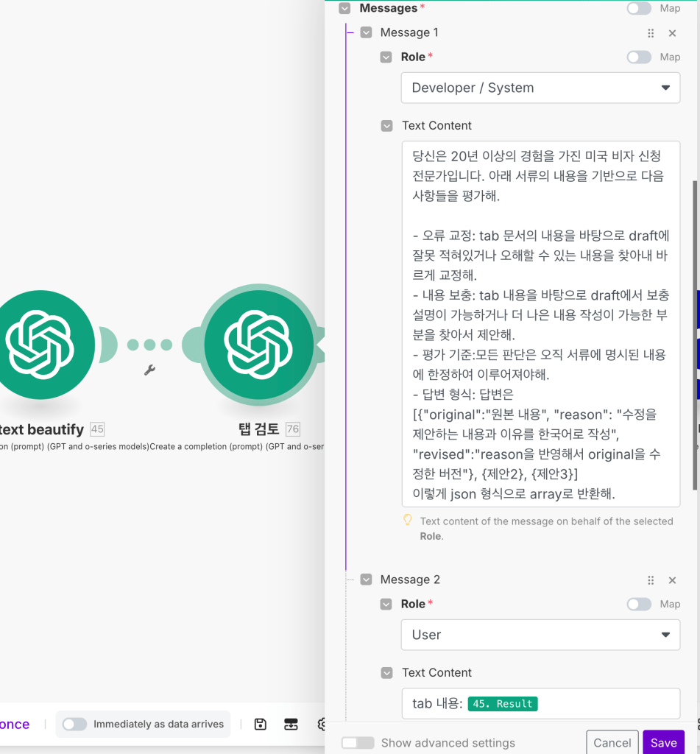Click the tray icon in the bottom toolbar
Viewport: 700px width, 754px height.
291,724
